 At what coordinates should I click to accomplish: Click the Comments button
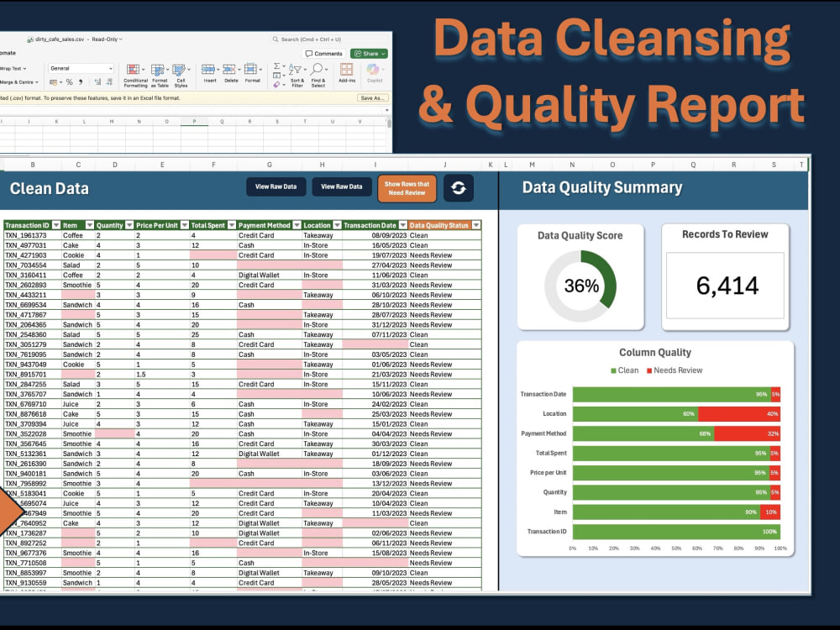pos(323,54)
